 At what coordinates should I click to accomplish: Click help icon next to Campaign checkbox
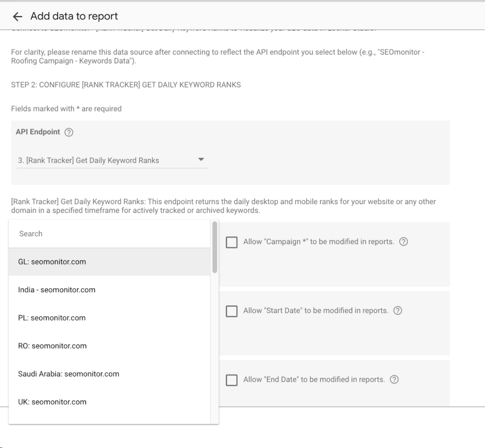(x=404, y=242)
